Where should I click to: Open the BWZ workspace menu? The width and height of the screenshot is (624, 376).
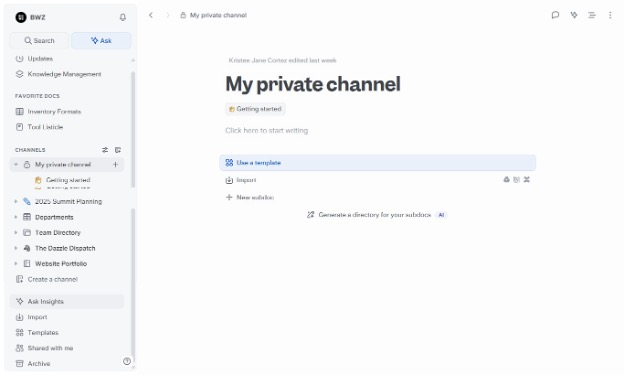pos(31,17)
